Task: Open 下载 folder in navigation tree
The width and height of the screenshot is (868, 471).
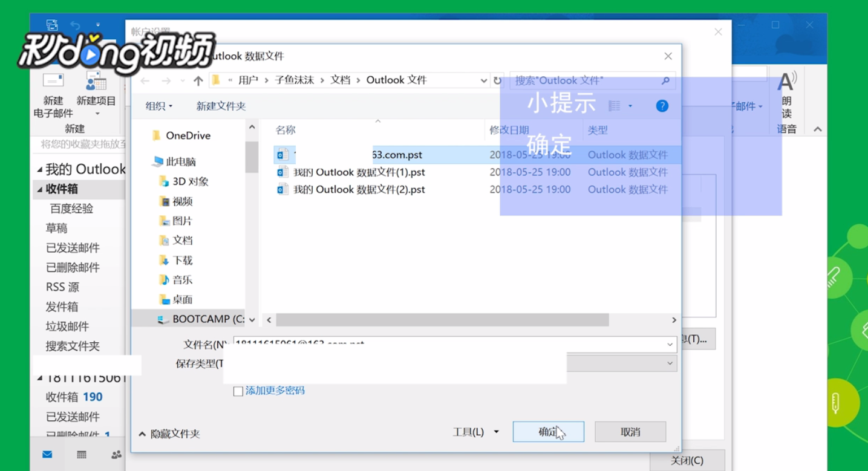Action: [182, 260]
